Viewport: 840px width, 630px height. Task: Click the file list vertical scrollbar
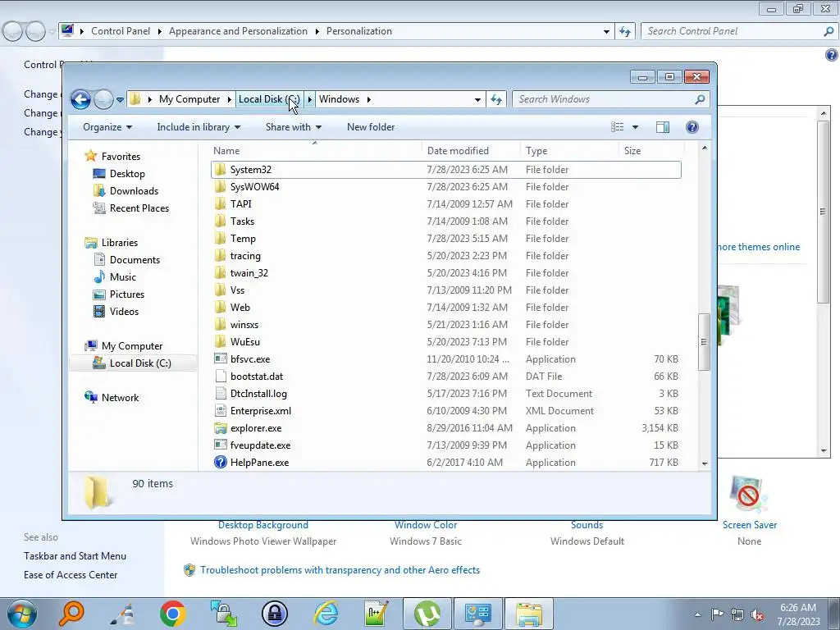[x=705, y=342]
